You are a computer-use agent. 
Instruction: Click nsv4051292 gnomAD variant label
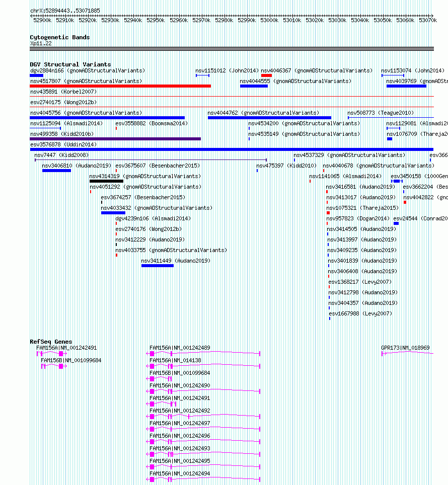click(145, 187)
